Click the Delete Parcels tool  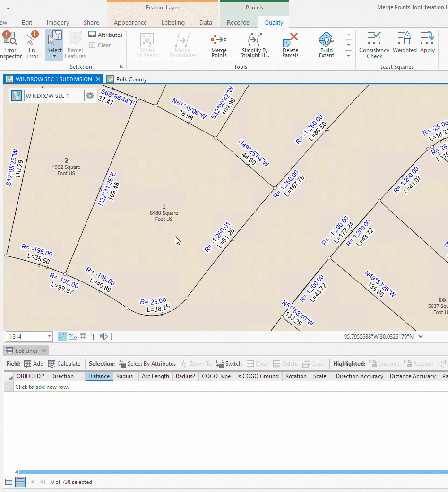click(x=290, y=44)
